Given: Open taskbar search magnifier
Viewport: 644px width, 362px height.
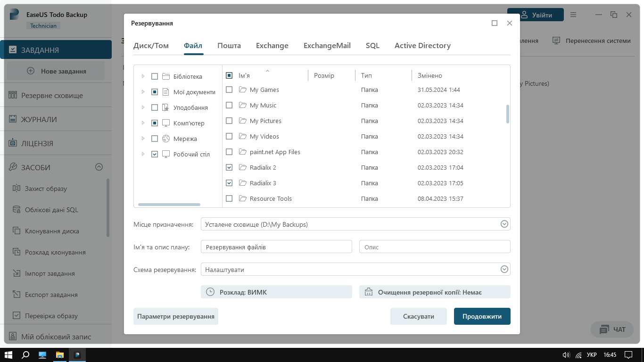Looking at the screenshot, I should tap(26, 355).
